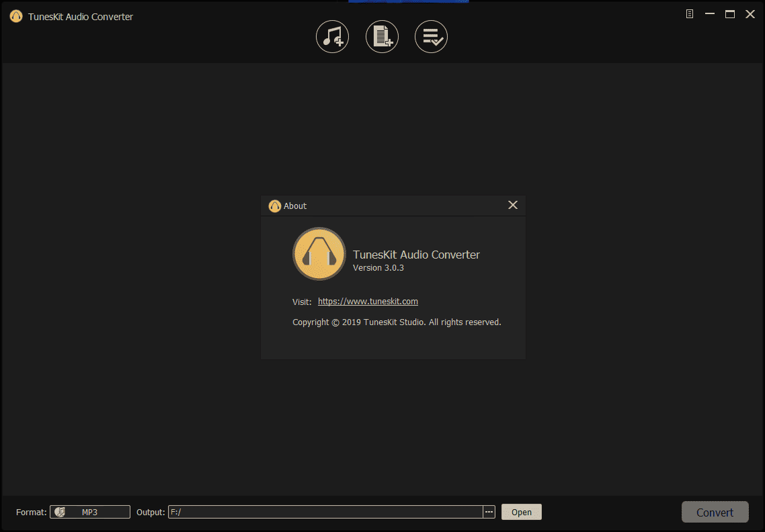Viewport: 765px width, 532px height.
Task: Browse output folder with the ellipsis button
Action: click(x=489, y=512)
